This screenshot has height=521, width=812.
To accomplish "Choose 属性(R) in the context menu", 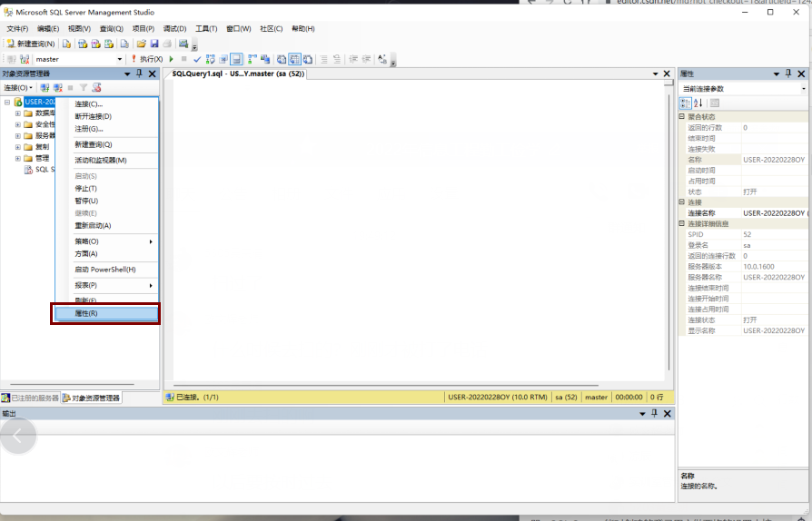I will tap(106, 313).
